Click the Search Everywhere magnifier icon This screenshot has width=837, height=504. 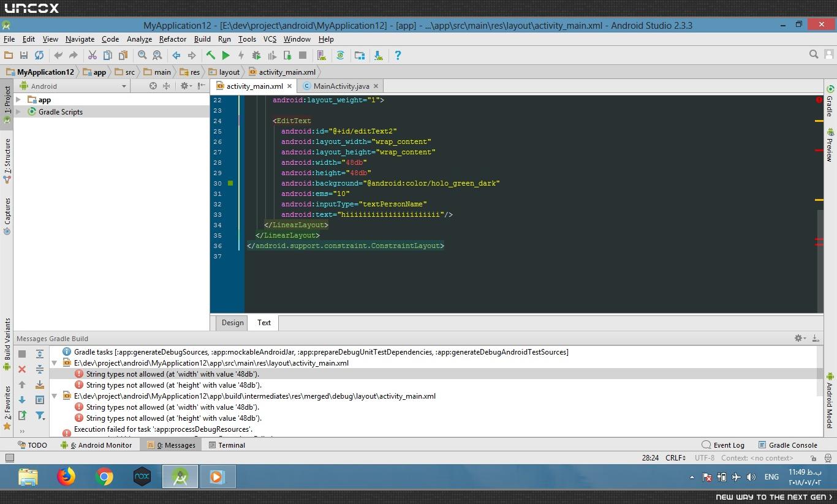point(814,55)
